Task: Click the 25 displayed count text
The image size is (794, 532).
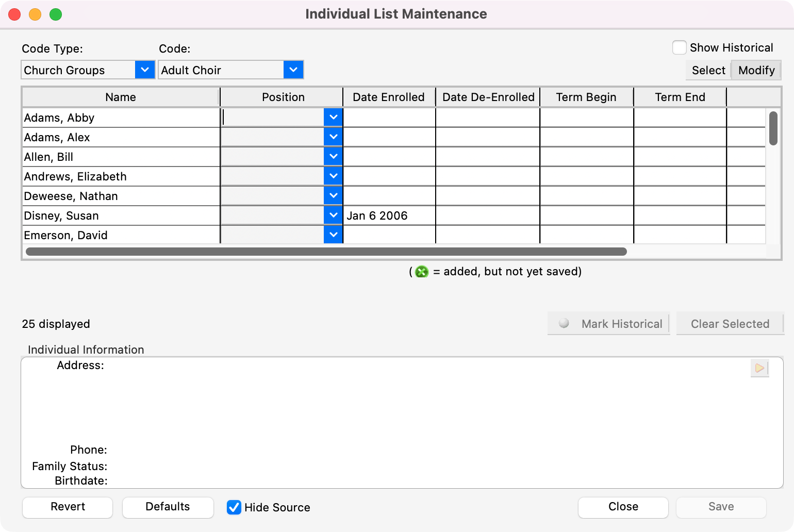Action: 56,324
